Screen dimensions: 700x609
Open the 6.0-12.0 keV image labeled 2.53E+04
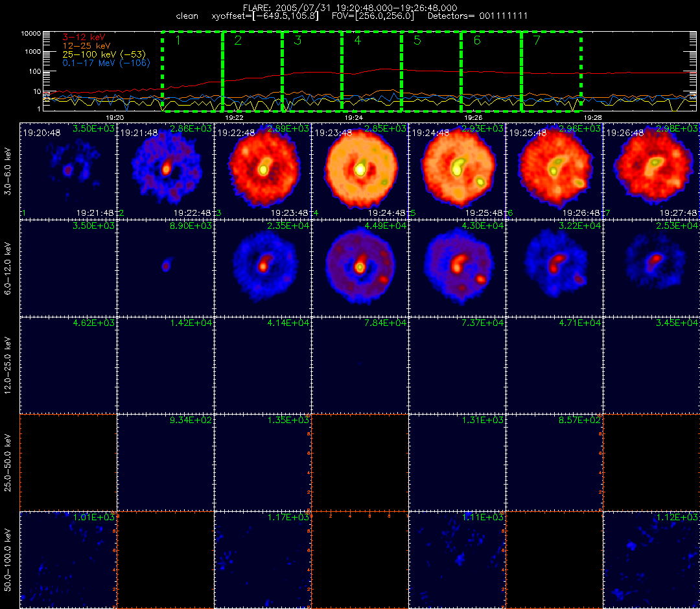click(652, 269)
